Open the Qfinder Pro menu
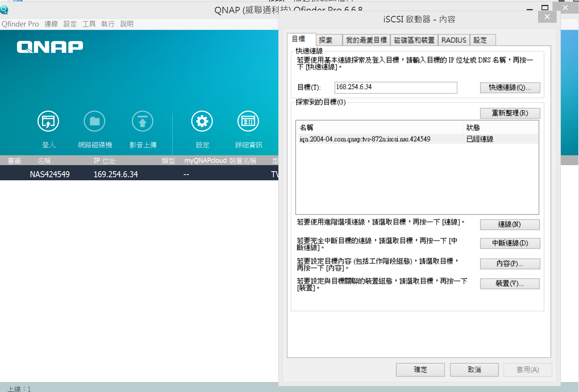The width and height of the screenshot is (579, 392). tap(20, 24)
